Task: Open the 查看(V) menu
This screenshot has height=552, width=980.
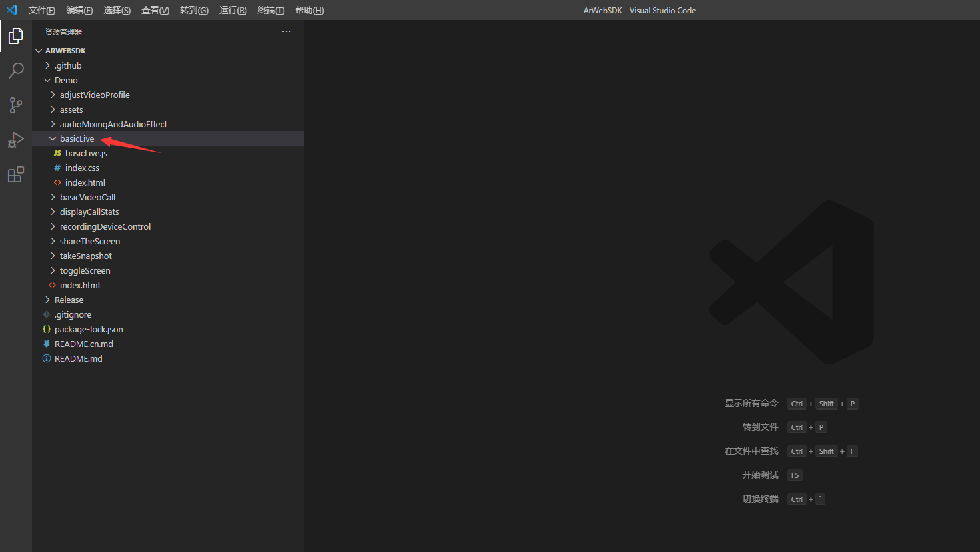Action: (x=155, y=10)
